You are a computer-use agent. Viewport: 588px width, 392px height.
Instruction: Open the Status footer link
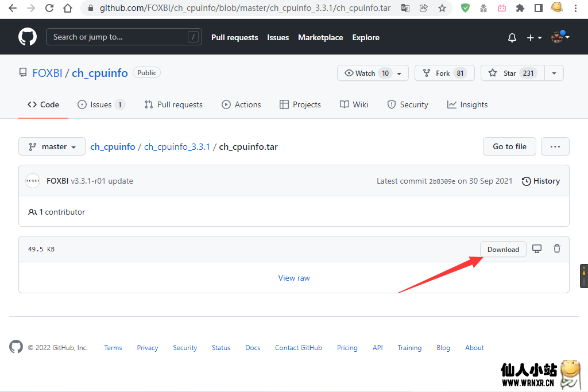point(221,348)
